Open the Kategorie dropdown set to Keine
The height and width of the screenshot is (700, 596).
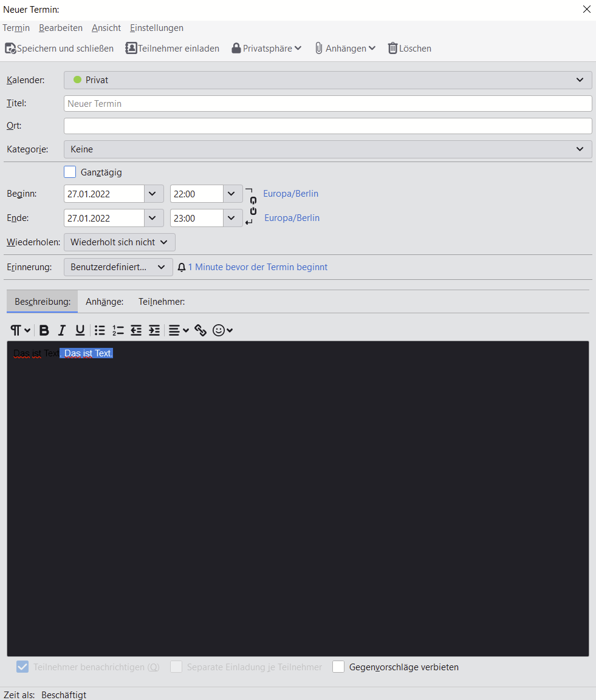point(328,149)
